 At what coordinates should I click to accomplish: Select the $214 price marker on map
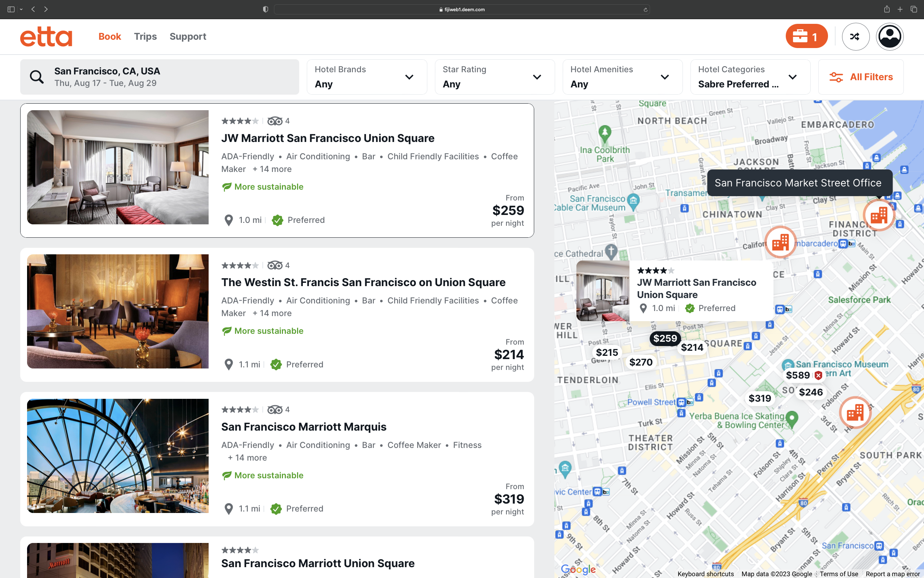[x=692, y=348]
